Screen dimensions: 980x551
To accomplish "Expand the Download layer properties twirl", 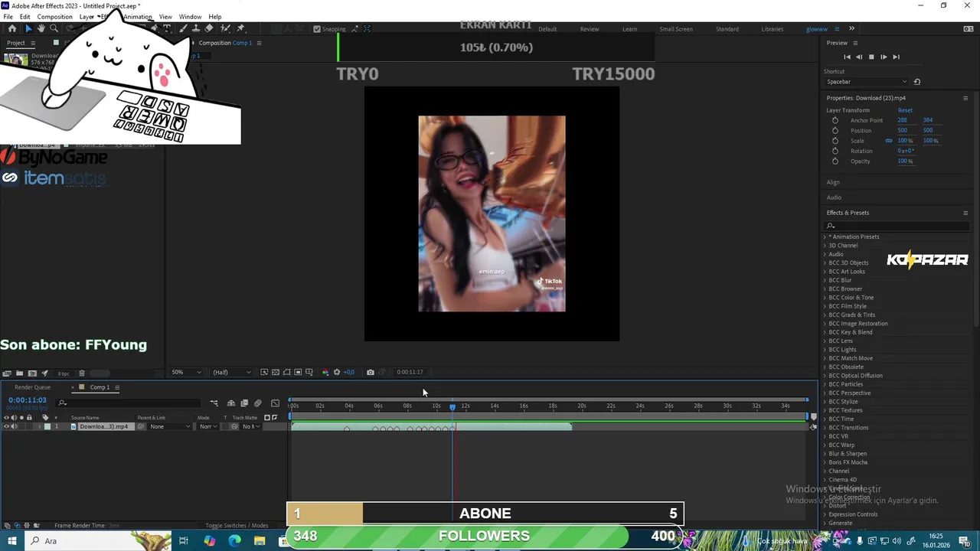I will coord(39,426).
